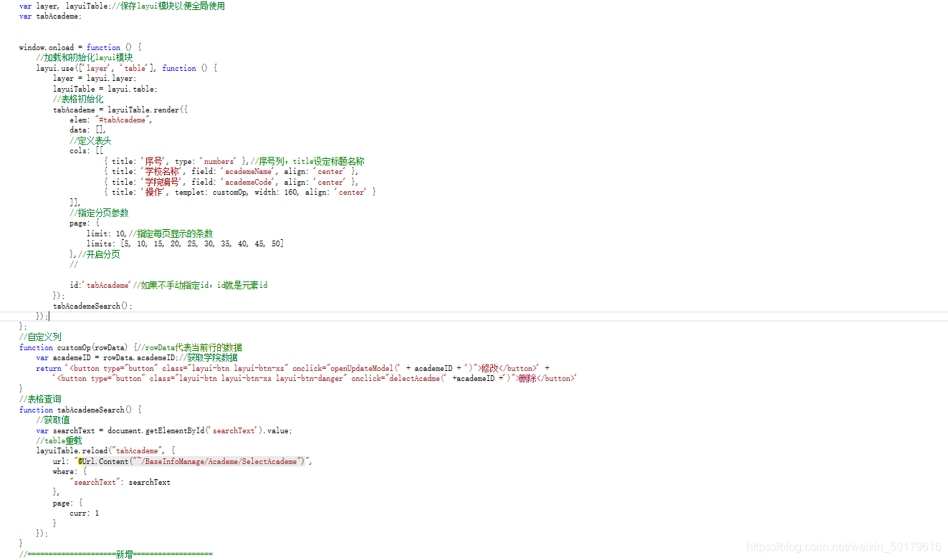The image size is (948, 560).
Task: Click the 'var layer, layuiTable;' declaration line
Action: click(122, 6)
